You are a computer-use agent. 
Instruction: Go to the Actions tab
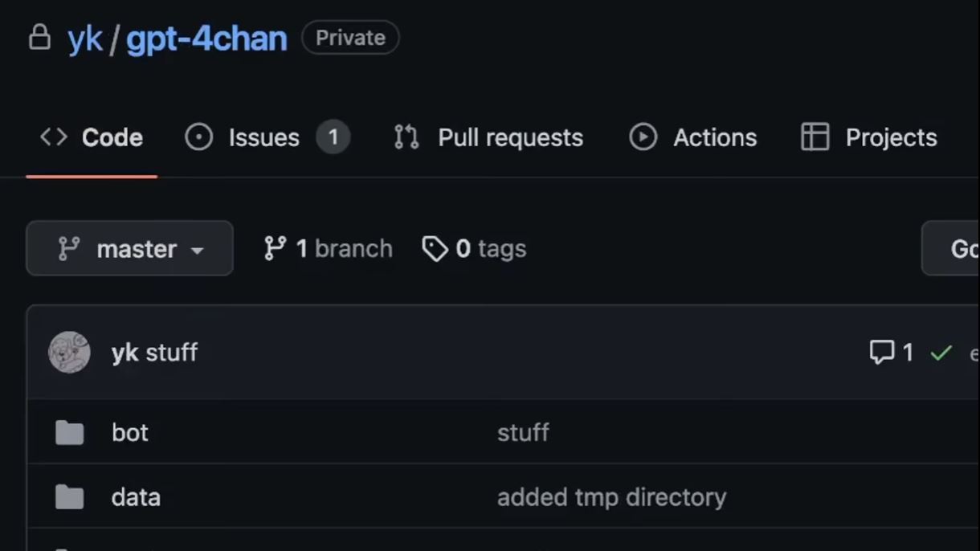pyautogui.click(x=692, y=137)
